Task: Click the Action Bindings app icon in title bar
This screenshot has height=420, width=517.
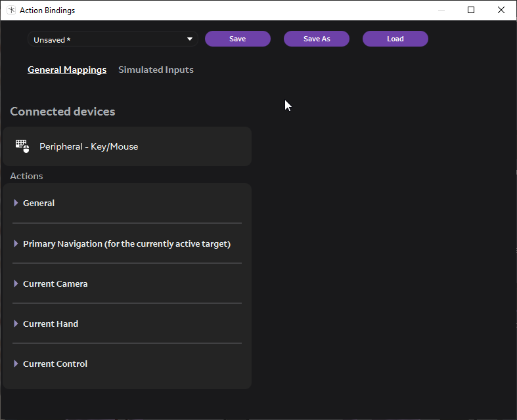Action: coord(11,10)
